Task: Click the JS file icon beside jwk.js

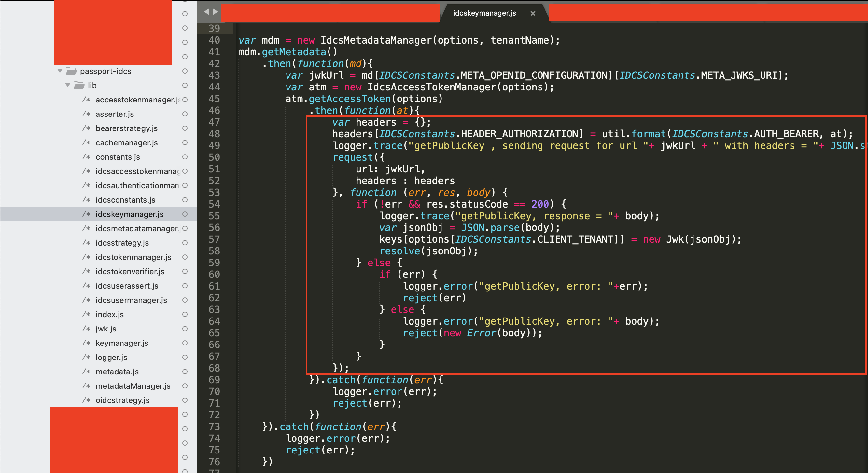Action: pos(87,329)
